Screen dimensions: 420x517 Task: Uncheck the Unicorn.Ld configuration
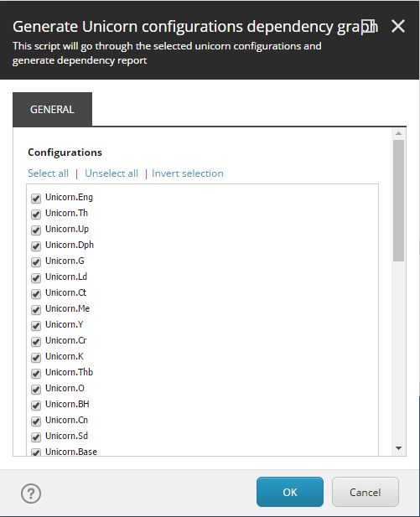click(x=36, y=277)
